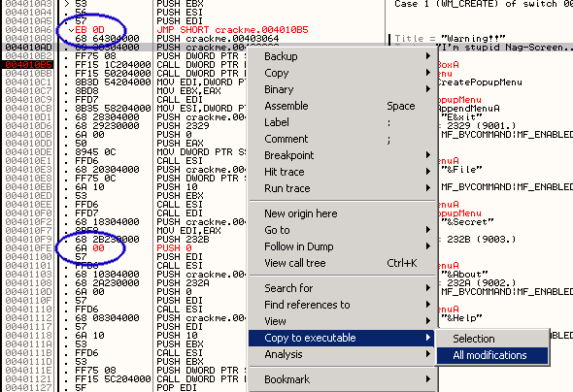Expand the Binary submenu arrow
Screen dimensions: 573x392
[428, 89]
